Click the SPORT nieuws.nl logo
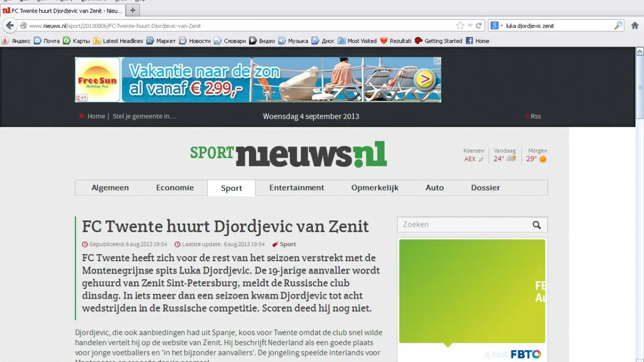 (288, 153)
